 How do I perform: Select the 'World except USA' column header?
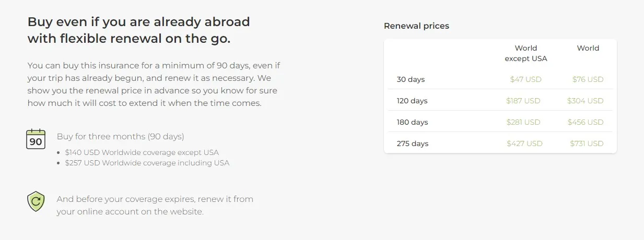(525, 53)
